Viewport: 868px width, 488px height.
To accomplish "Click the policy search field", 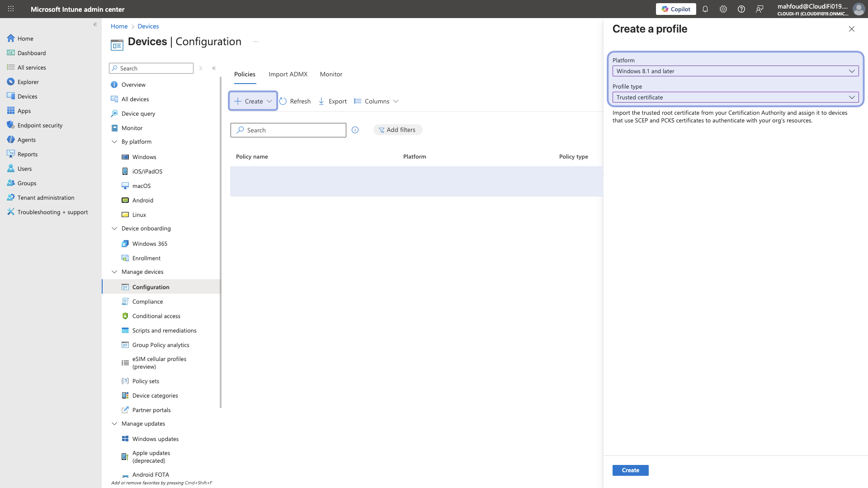I will click(x=288, y=130).
